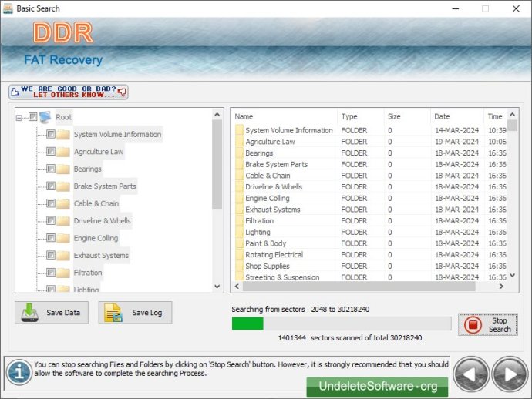Image resolution: width=532 pixels, height=399 pixels.
Task: Click file list scroll left arrow
Action: pos(237,287)
